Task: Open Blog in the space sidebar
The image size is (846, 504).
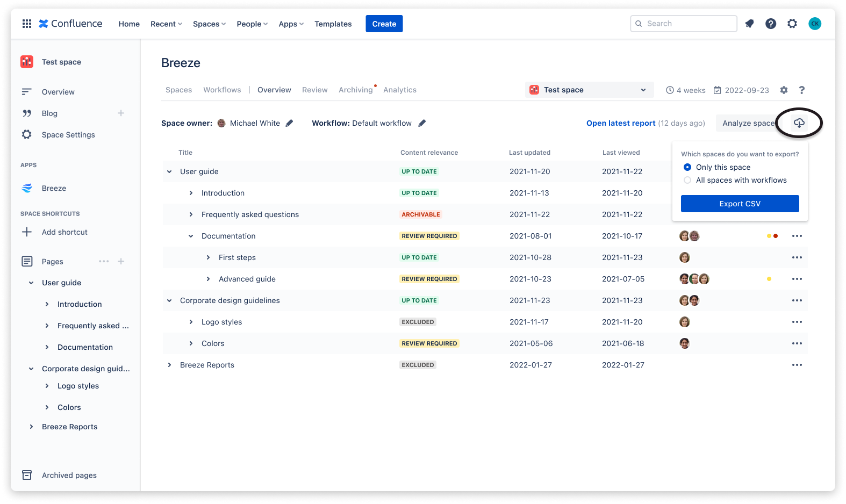Action: [x=49, y=113]
